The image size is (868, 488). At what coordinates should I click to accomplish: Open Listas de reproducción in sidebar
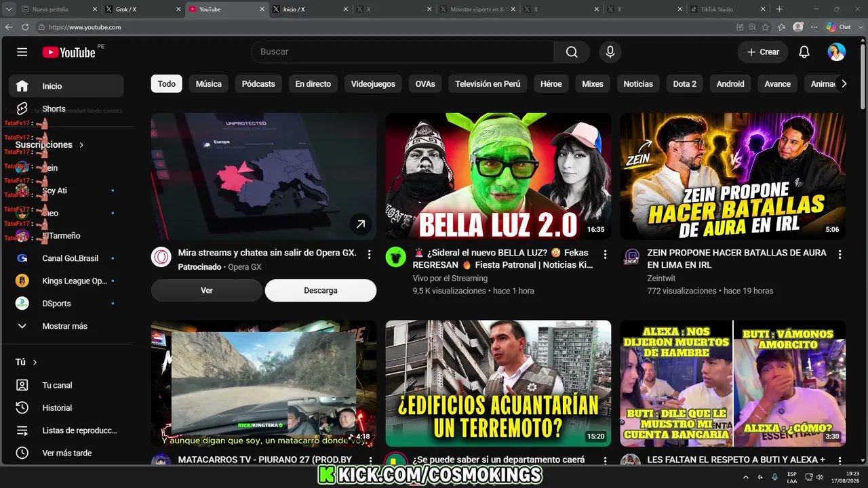[x=66, y=430]
